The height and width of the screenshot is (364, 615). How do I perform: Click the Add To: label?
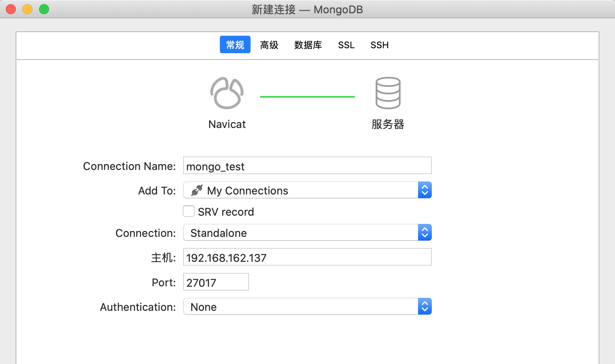[x=157, y=191]
